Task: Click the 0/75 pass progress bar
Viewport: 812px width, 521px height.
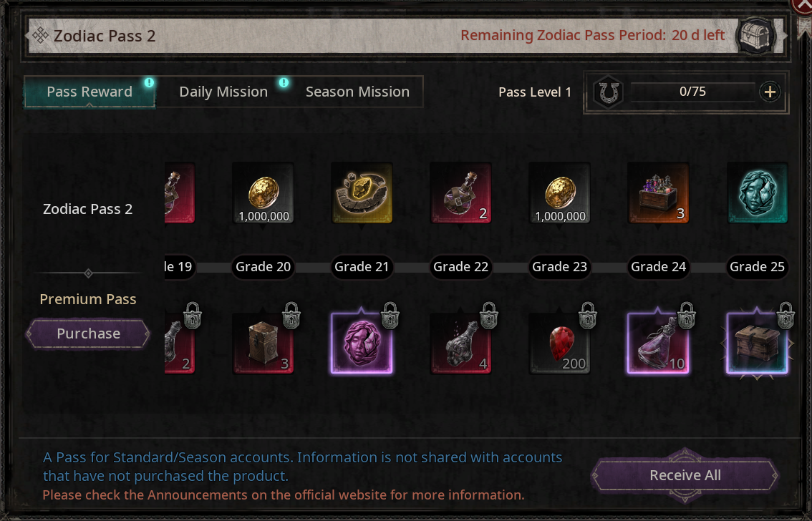Action: point(692,92)
